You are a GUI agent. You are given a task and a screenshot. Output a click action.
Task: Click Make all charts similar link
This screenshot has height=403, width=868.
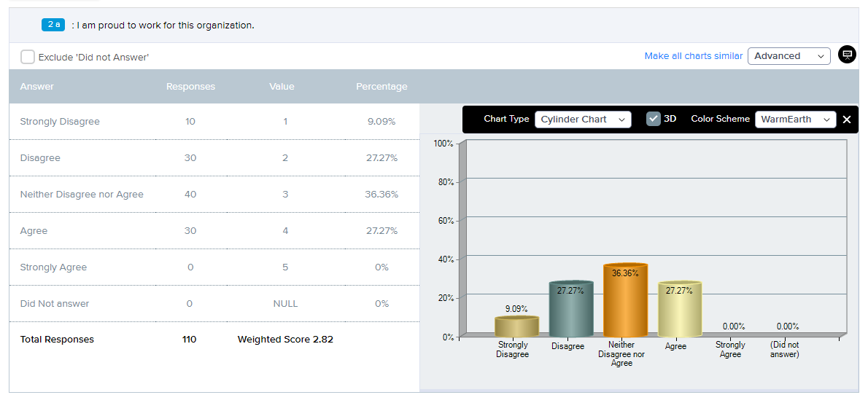(694, 56)
